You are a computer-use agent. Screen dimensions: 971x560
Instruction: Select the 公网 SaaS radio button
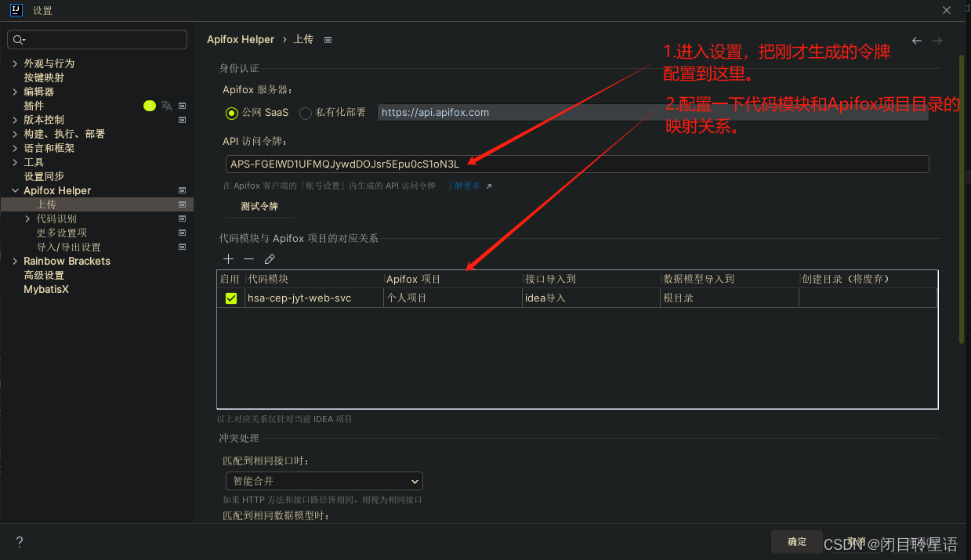point(231,113)
